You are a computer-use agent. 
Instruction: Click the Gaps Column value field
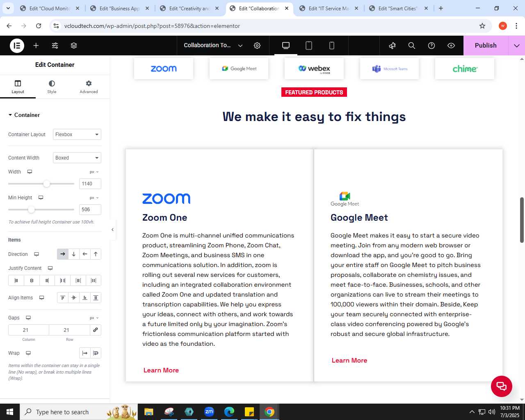pyautogui.click(x=29, y=330)
